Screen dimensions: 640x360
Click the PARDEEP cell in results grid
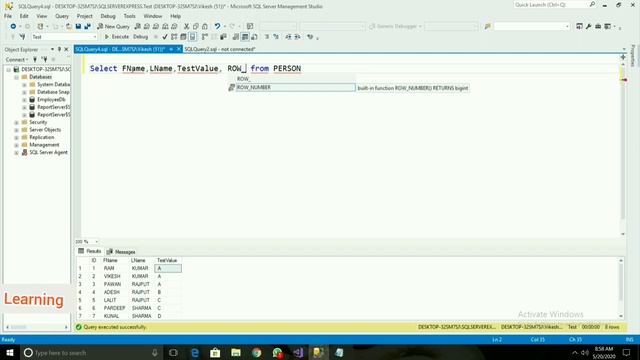114,308
